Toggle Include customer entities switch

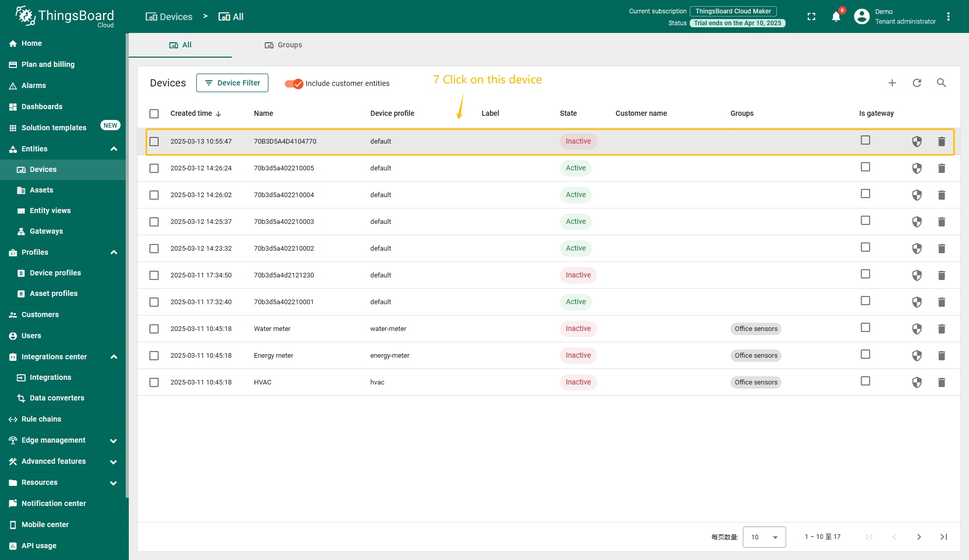[294, 83]
